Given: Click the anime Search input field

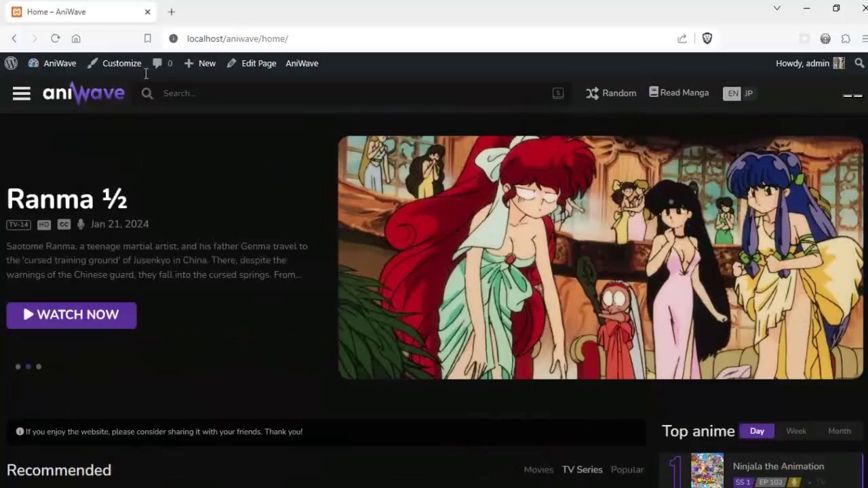Looking at the screenshot, I should point(353,94).
